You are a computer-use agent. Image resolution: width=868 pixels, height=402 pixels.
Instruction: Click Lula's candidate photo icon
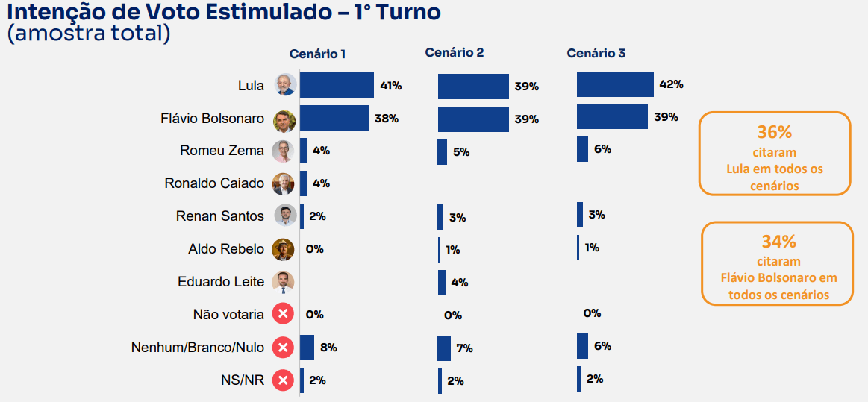click(285, 85)
